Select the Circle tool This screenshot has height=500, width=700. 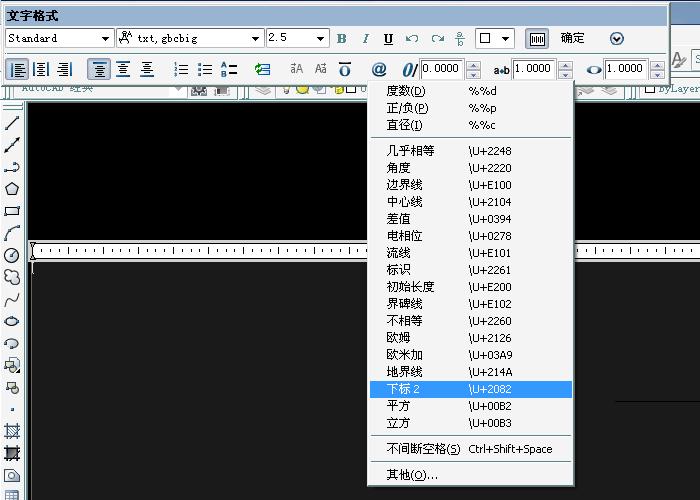(12, 255)
